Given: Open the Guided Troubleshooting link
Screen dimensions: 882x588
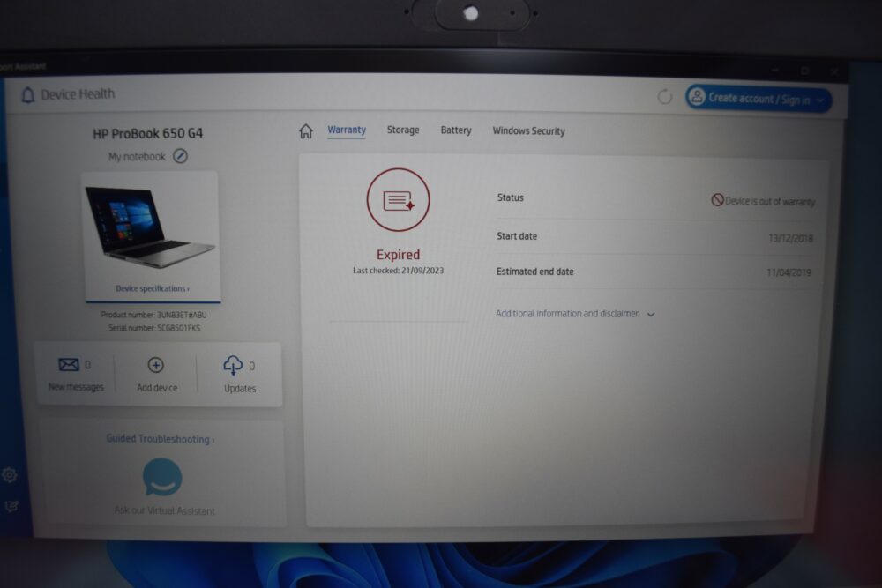Looking at the screenshot, I should [x=161, y=439].
